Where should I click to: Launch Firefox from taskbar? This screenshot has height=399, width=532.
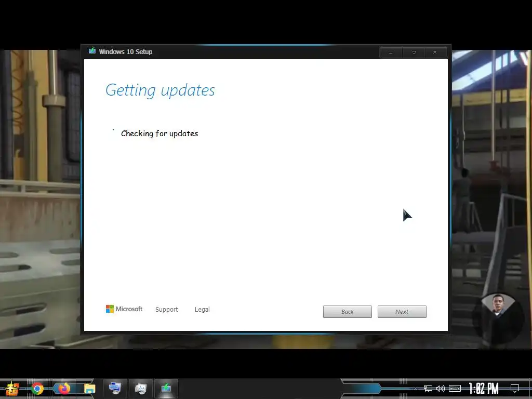click(64, 389)
